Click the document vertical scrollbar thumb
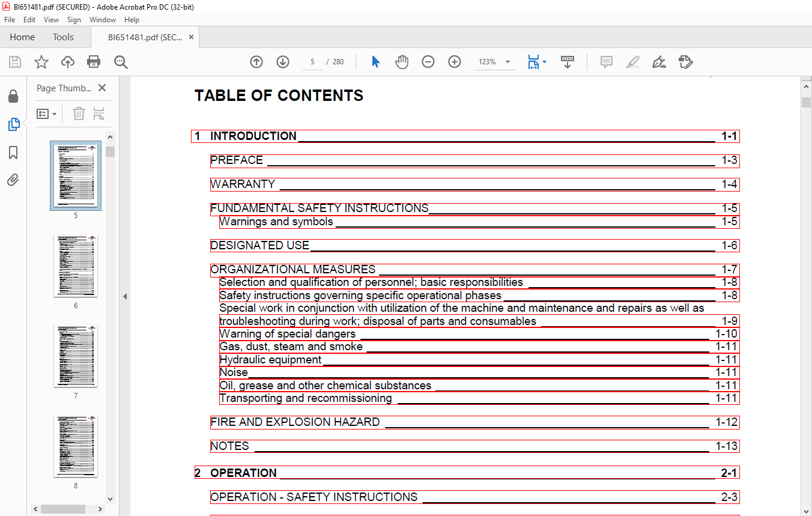 tap(806, 102)
